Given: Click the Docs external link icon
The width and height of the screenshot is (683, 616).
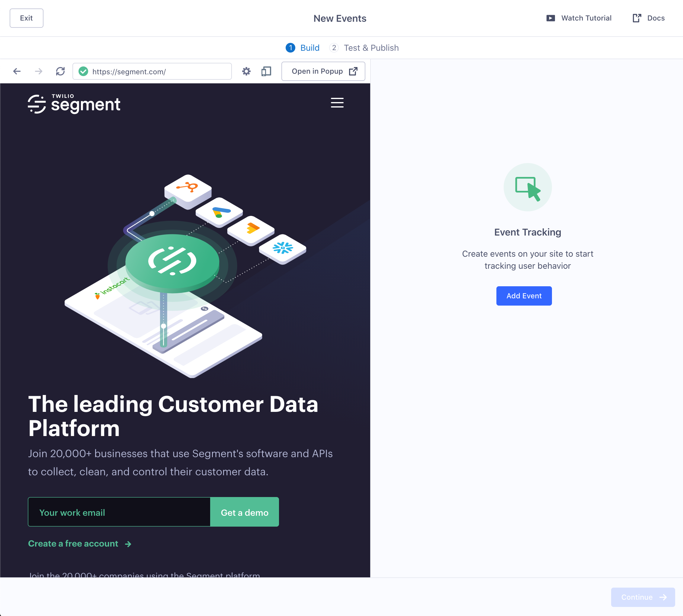Looking at the screenshot, I should tap(637, 18).
